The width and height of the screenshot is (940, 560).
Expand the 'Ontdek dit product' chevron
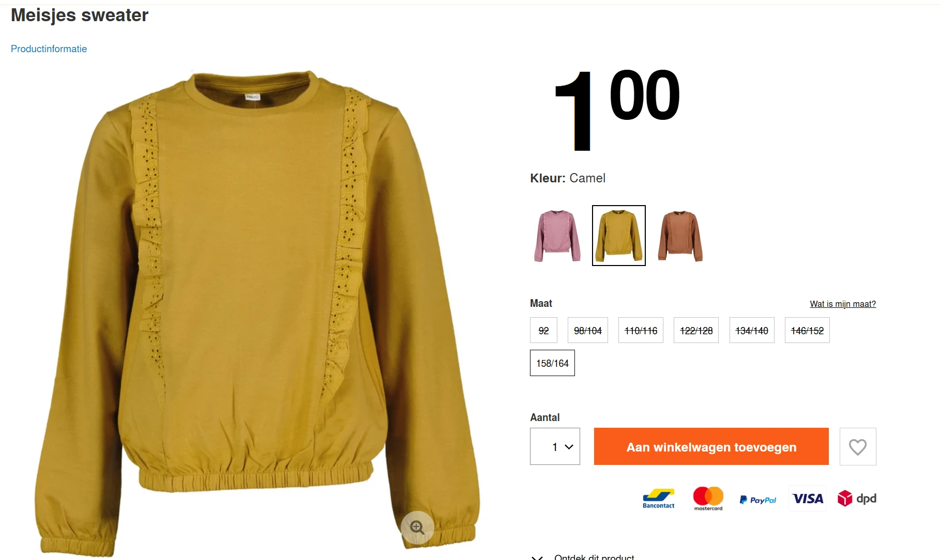(537, 557)
